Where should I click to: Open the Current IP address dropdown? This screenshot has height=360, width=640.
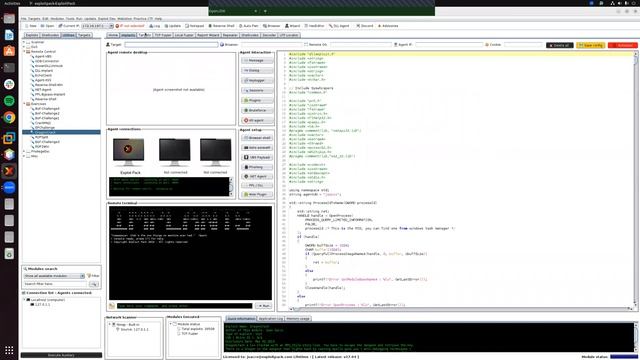click(x=98, y=26)
